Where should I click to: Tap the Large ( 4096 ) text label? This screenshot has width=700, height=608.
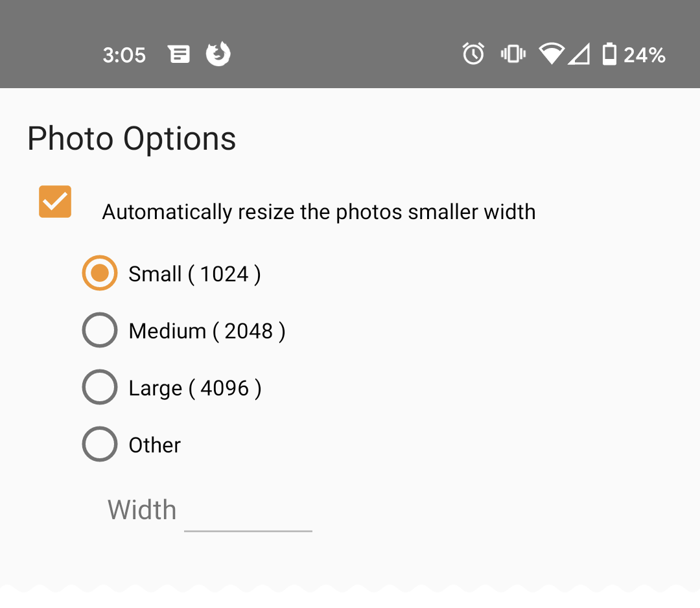point(195,388)
